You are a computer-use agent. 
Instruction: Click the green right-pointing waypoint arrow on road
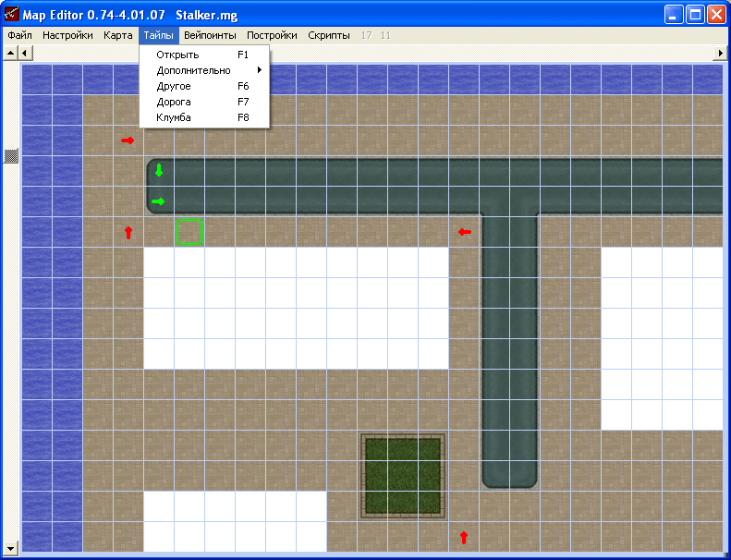159,201
